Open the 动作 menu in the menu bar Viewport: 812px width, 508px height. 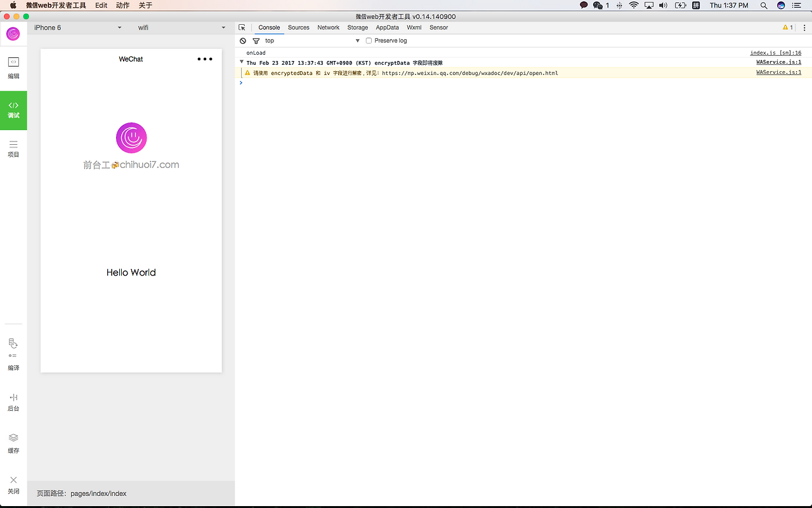click(124, 4)
